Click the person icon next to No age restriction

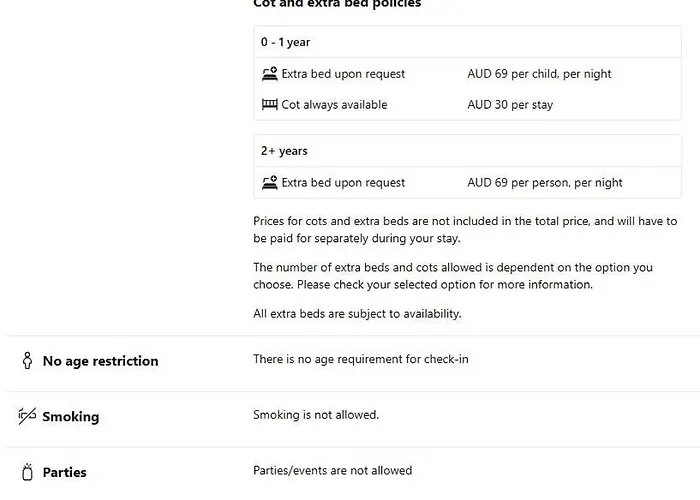point(27,360)
